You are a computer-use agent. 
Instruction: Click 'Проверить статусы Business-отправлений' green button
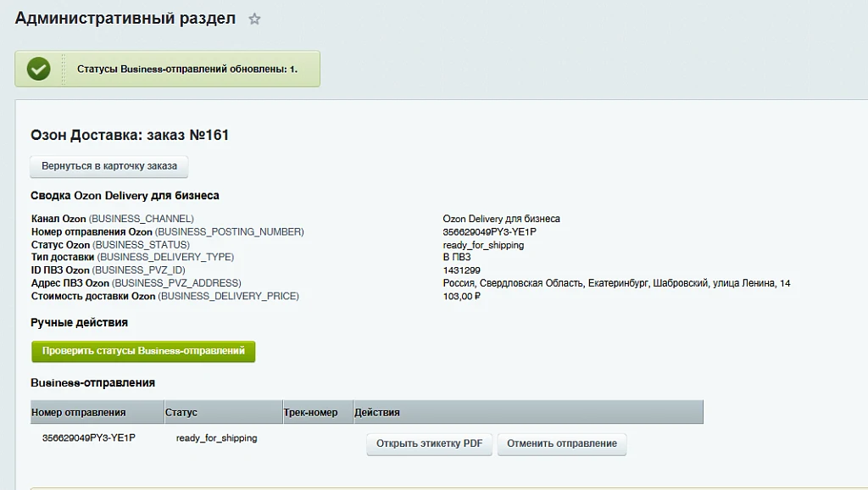coord(143,351)
